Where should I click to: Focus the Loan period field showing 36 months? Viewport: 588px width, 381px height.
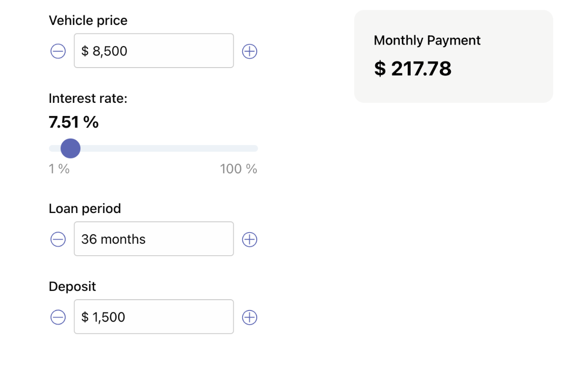coord(154,238)
